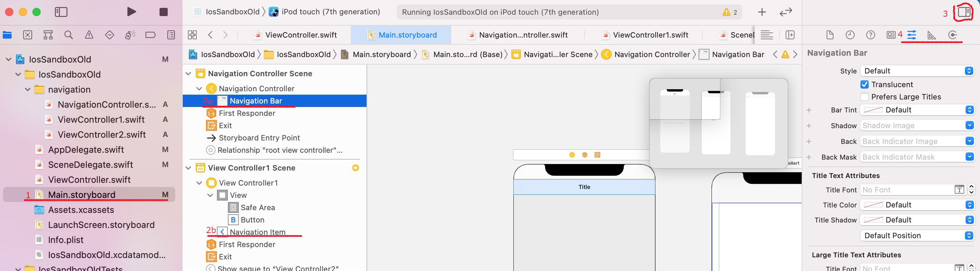Viewport: 980px width, 271px height.
Task: Open the Source Control navigator
Action: (28, 35)
